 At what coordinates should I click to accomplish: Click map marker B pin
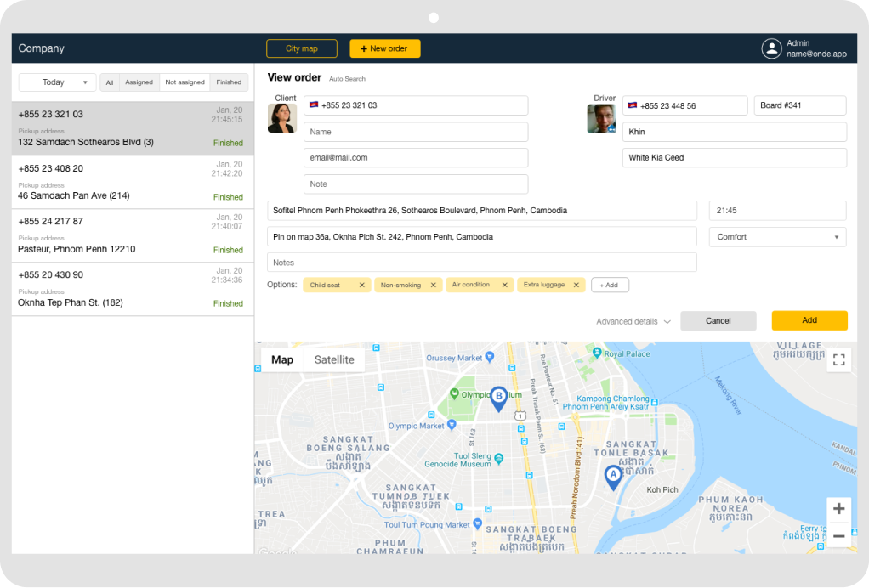click(498, 397)
